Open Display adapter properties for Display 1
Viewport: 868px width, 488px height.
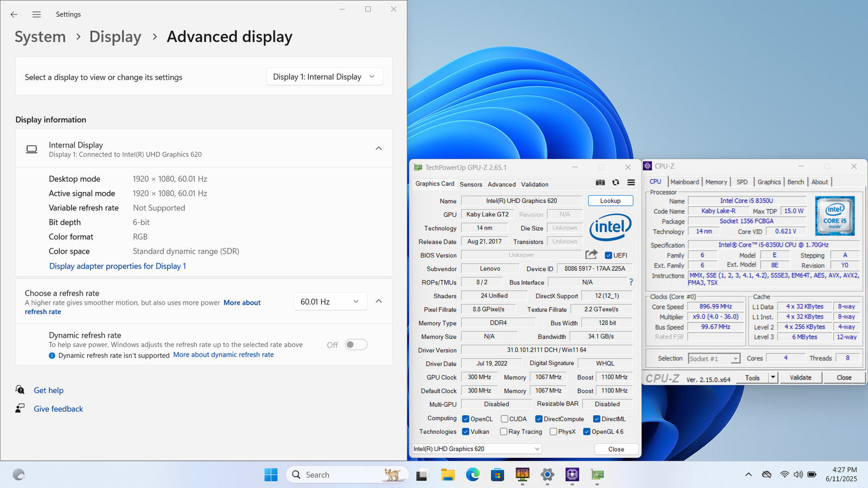[118, 266]
